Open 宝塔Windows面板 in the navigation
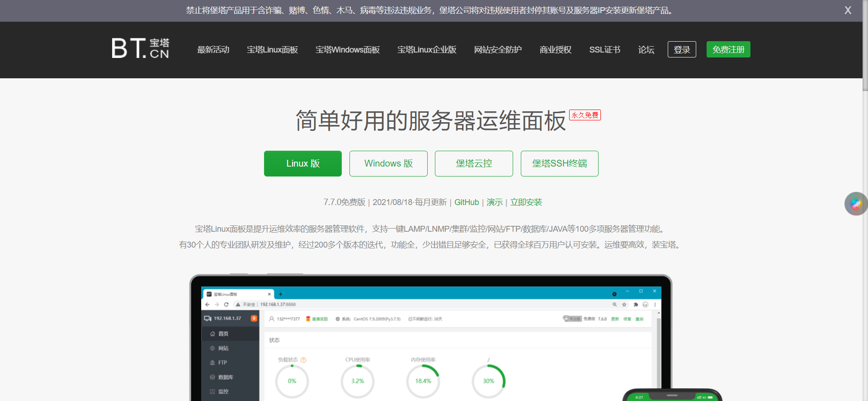The width and height of the screenshot is (868, 401). 348,50
